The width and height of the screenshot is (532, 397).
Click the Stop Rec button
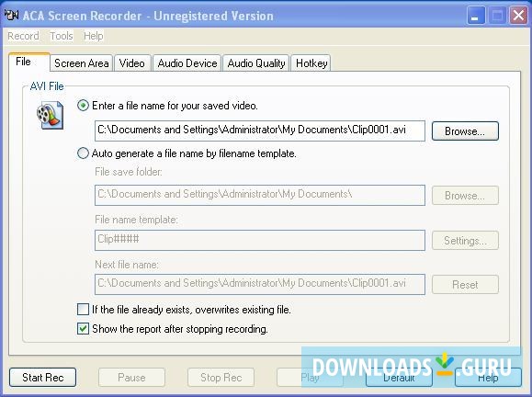[221, 378]
